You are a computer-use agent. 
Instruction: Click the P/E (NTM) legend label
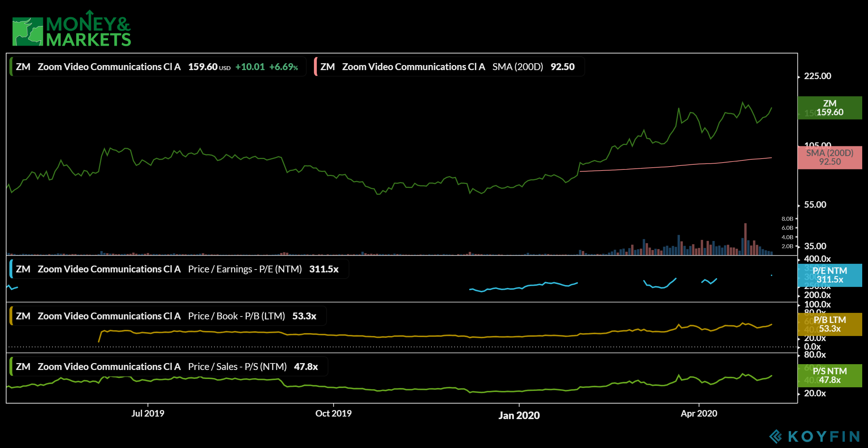pyautogui.click(x=179, y=269)
